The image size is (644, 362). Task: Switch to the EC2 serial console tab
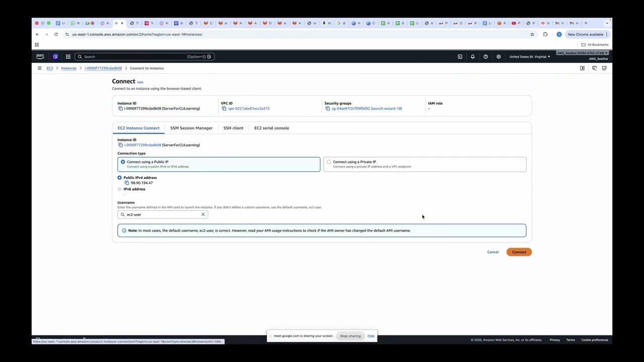272,128
